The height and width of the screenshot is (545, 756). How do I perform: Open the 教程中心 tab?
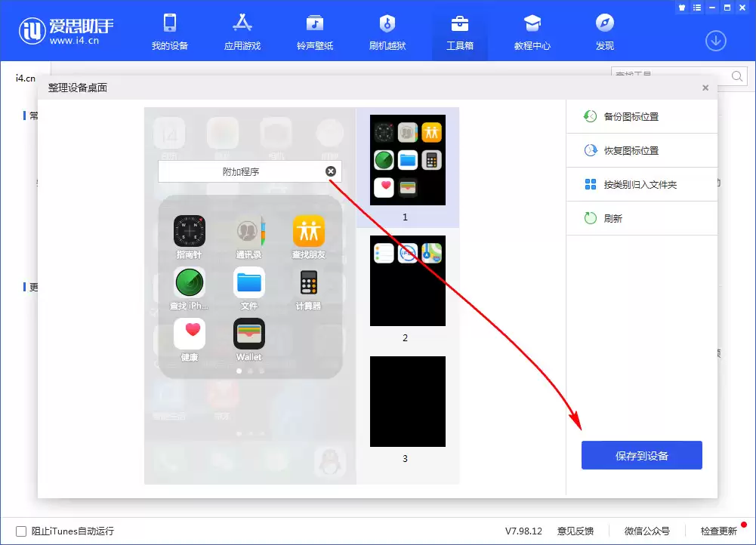coord(532,32)
